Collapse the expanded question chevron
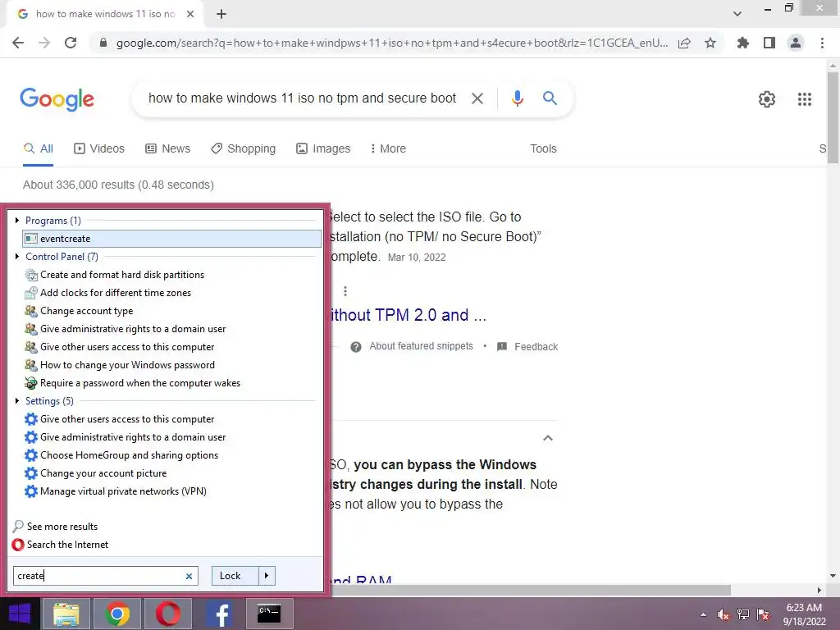The height and width of the screenshot is (630, 840). coord(547,438)
